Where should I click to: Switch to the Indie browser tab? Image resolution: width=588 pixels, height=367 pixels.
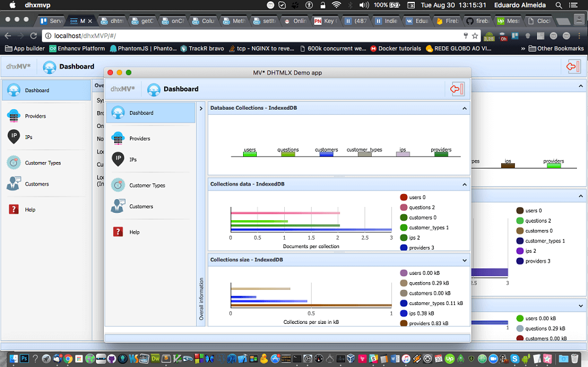[x=387, y=21]
